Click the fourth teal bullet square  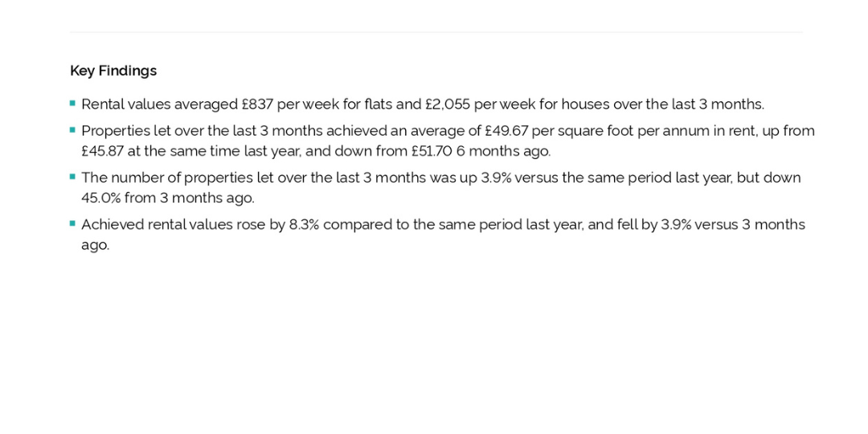[x=72, y=223]
